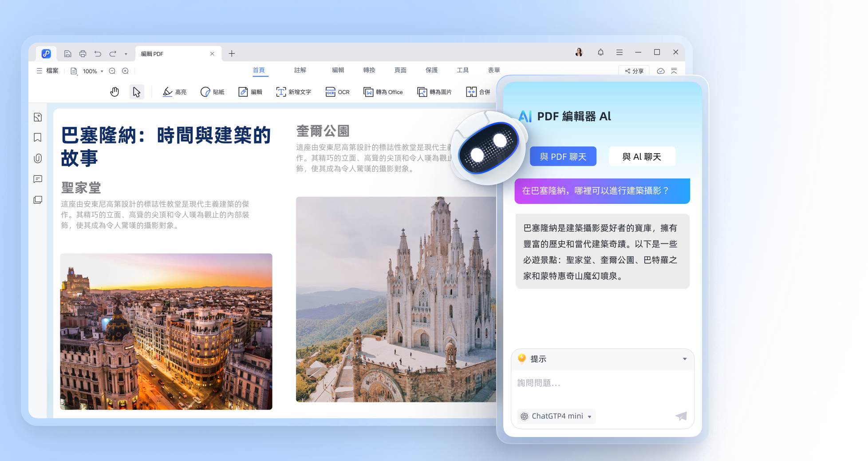Click the AI robot assistant mascot

[x=488, y=148]
